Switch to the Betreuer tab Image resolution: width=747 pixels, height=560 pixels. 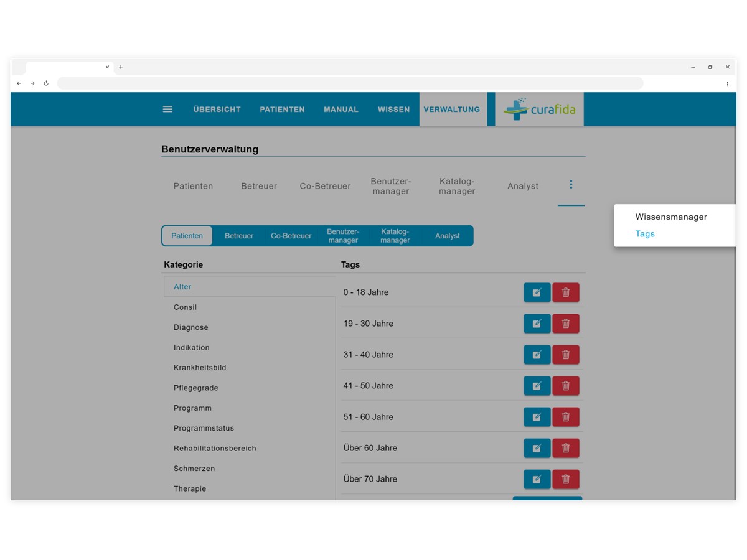click(x=259, y=186)
